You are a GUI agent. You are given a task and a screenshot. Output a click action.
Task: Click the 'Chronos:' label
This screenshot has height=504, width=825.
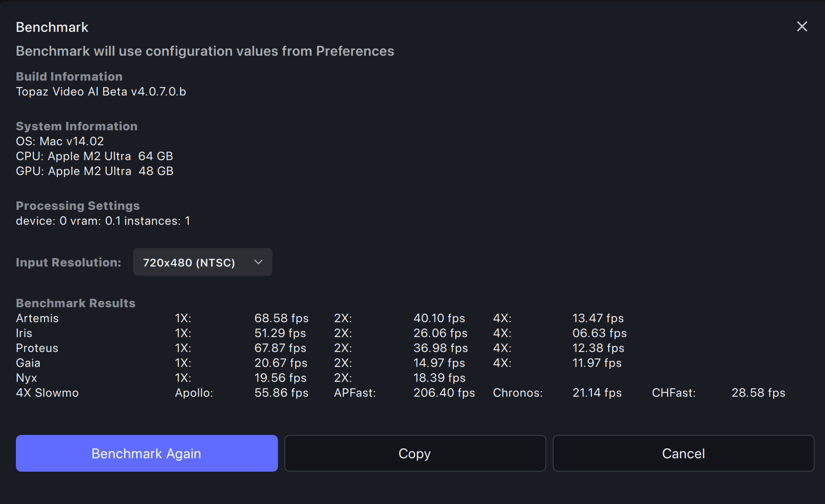tap(518, 393)
